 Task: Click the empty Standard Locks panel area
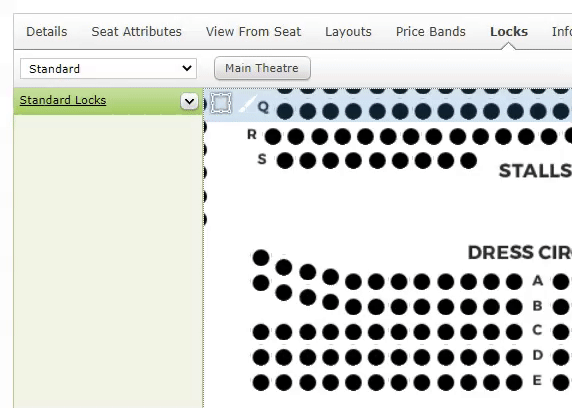point(108,261)
